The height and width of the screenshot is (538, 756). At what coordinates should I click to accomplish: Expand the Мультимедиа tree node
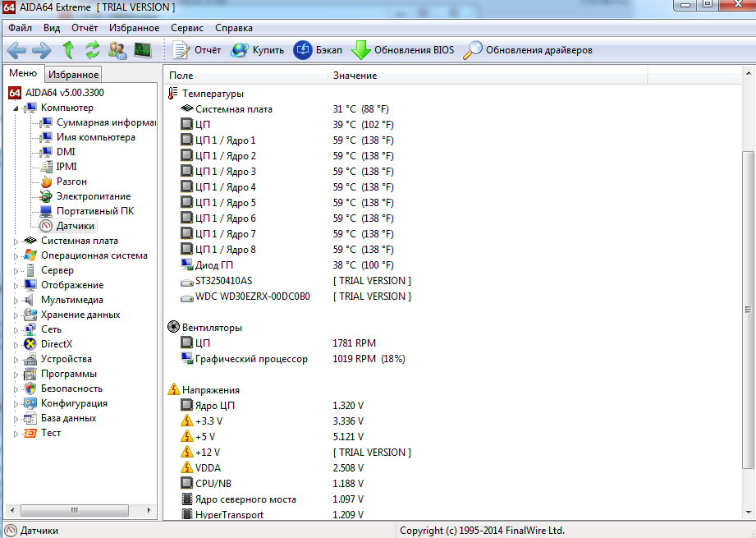[16, 301]
